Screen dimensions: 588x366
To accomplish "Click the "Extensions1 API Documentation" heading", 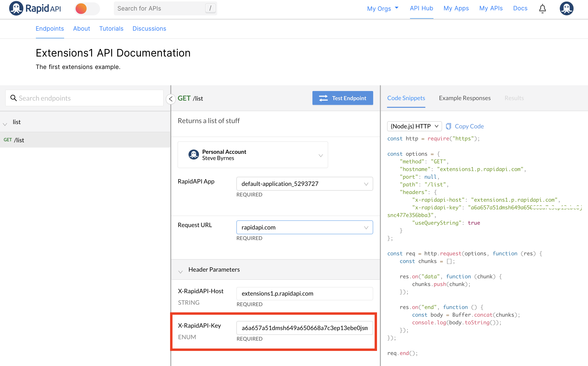I will [113, 53].
